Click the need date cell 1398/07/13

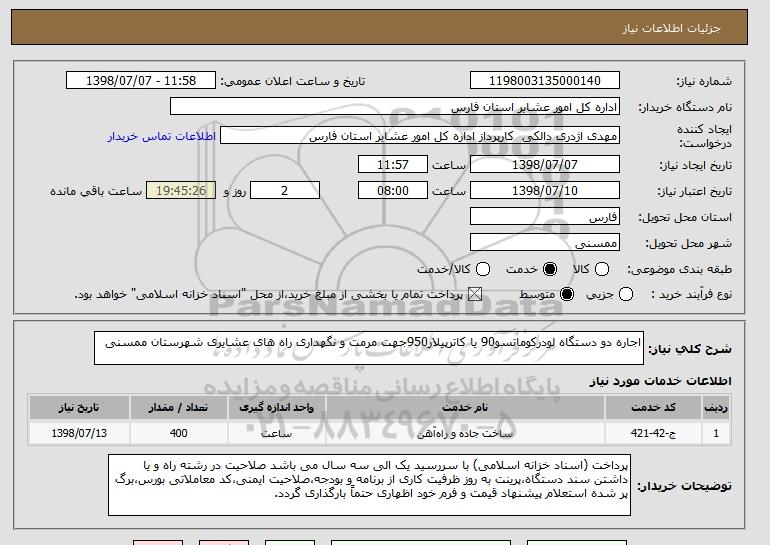point(79,433)
